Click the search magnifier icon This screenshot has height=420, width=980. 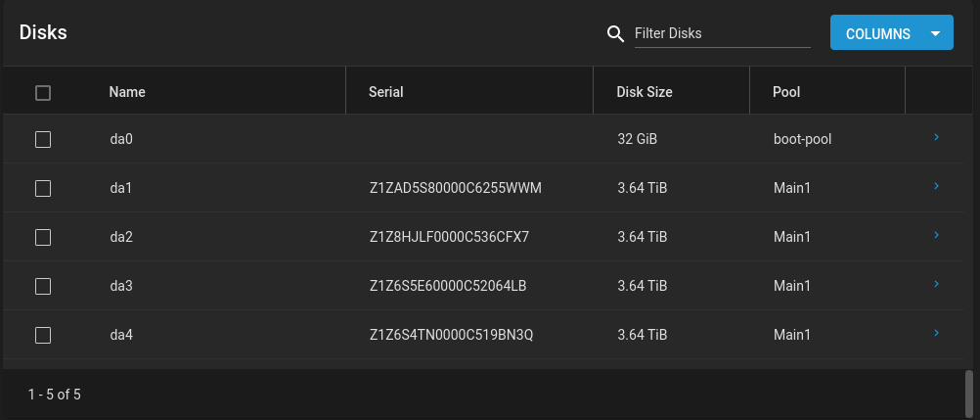coord(615,34)
